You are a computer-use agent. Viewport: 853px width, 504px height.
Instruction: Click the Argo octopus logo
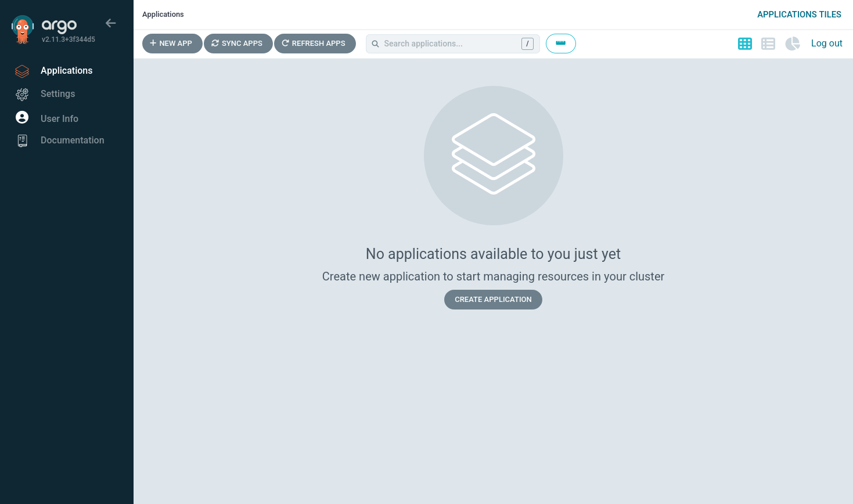21,28
